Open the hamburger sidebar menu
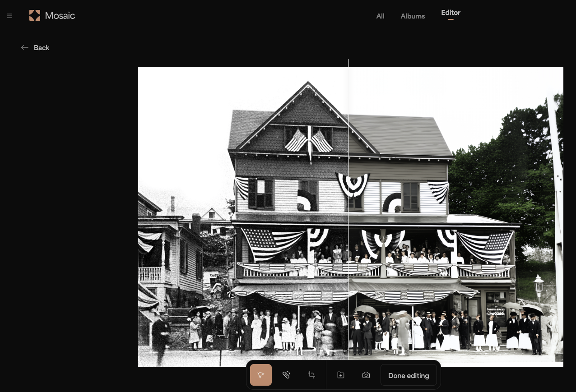This screenshot has height=392, width=576. click(9, 16)
